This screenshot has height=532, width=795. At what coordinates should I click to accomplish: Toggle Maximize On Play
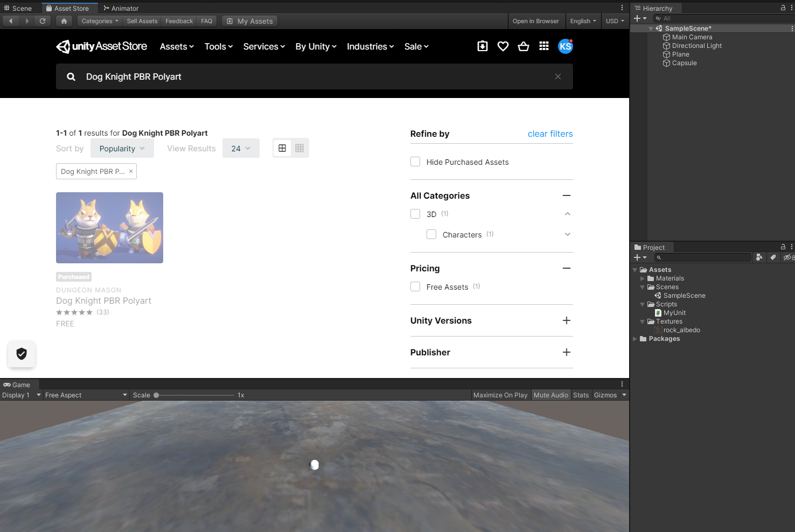click(x=500, y=395)
